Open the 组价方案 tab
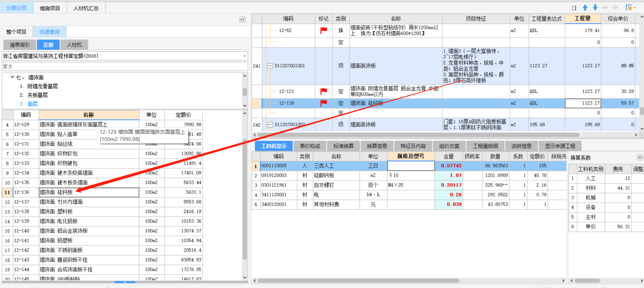 click(x=449, y=146)
